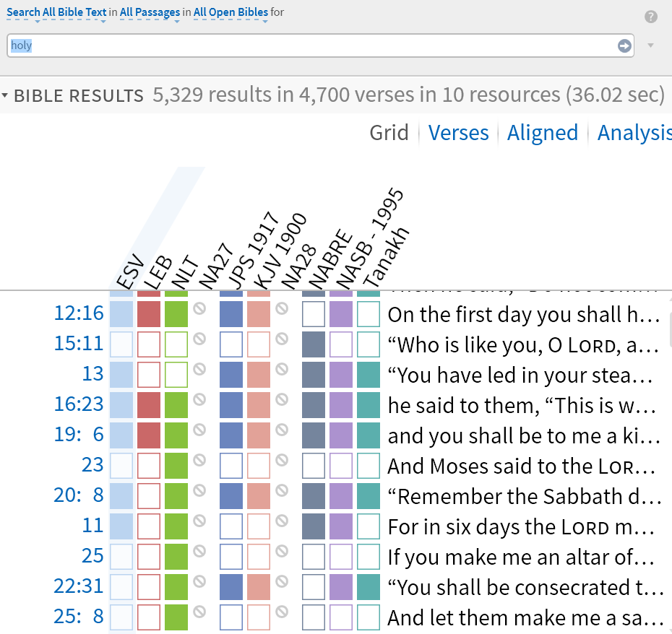Open verse reference 12:16
Image resolution: width=672 pixels, height=634 pixels.
79,313
